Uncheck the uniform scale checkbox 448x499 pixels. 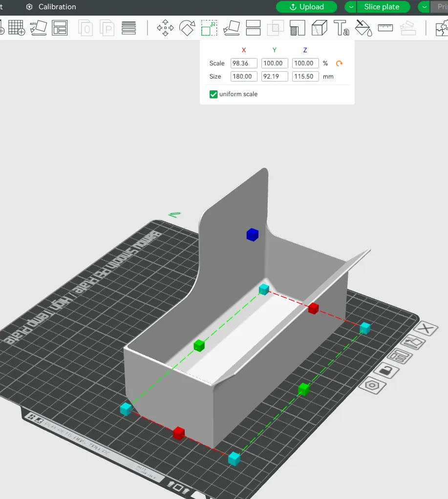click(x=213, y=94)
